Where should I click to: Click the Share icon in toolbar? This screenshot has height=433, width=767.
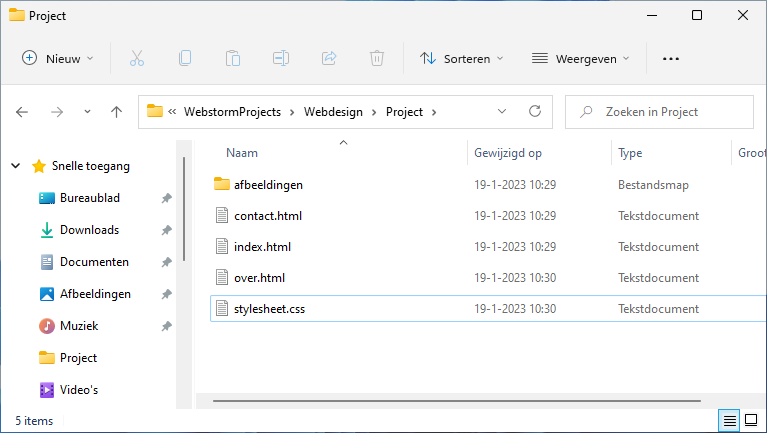click(329, 59)
